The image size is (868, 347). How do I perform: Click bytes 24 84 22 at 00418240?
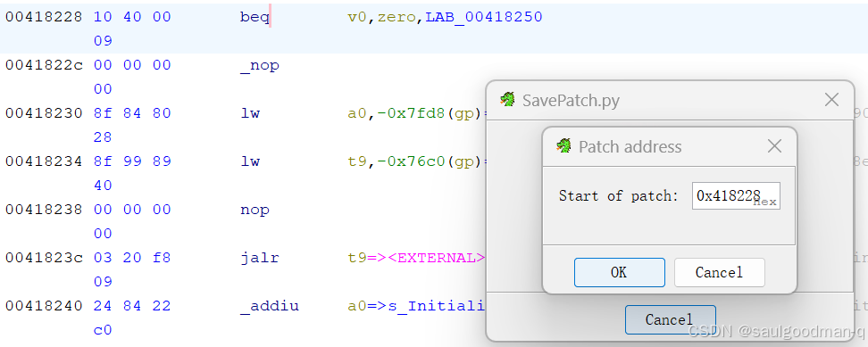click(x=132, y=306)
